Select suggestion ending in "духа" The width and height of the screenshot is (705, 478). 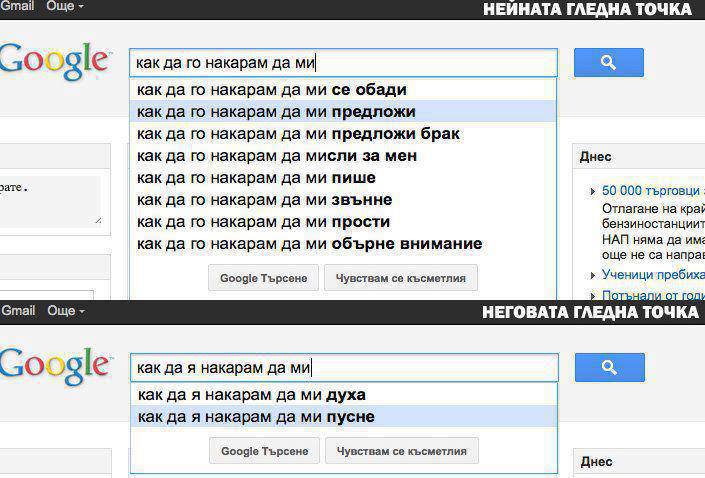tap(344, 395)
